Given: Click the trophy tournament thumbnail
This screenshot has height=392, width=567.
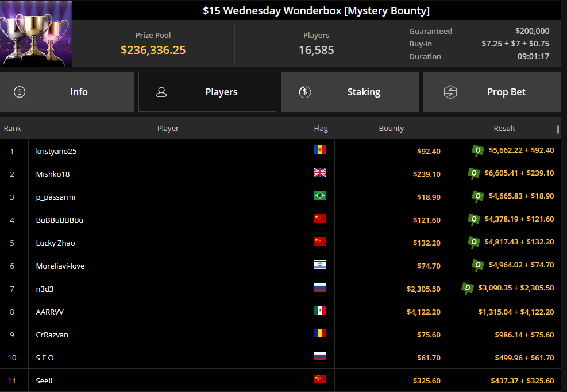Looking at the screenshot, I should pos(36,34).
